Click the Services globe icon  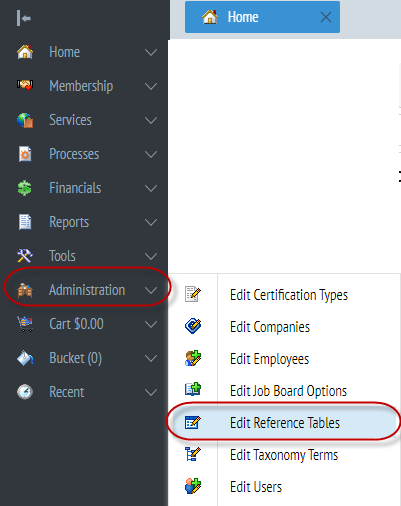25,120
